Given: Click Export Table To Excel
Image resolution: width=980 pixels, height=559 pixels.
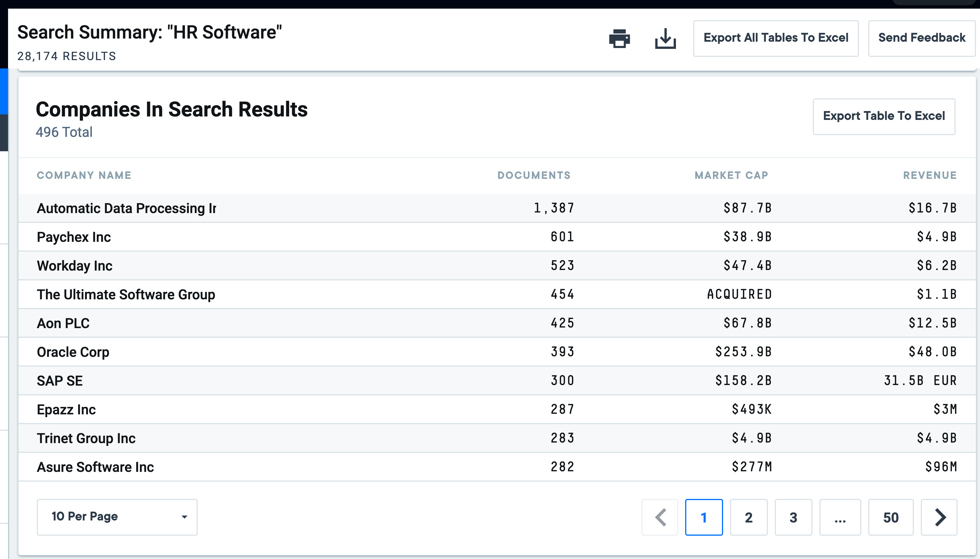Looking at the screenshot, I should [884, 116].
